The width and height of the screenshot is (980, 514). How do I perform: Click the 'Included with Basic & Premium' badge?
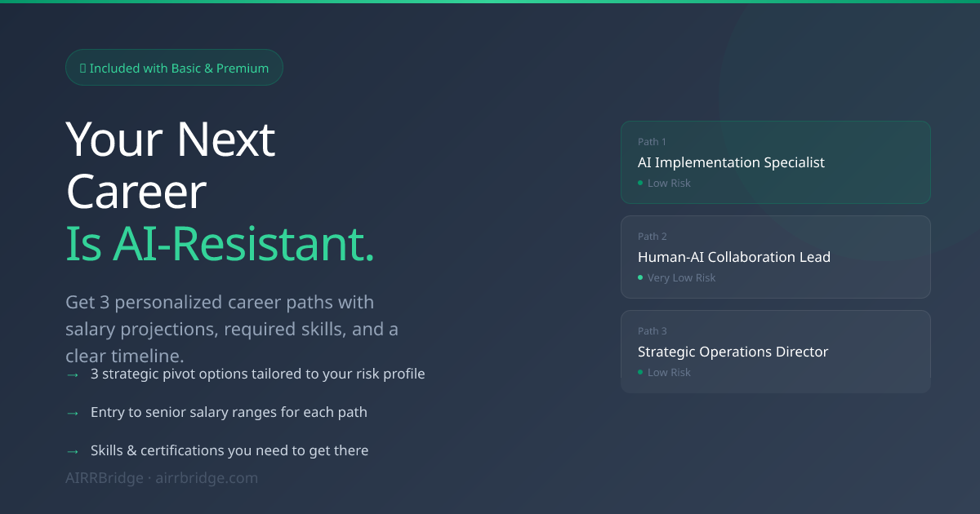tap(174, 68)
